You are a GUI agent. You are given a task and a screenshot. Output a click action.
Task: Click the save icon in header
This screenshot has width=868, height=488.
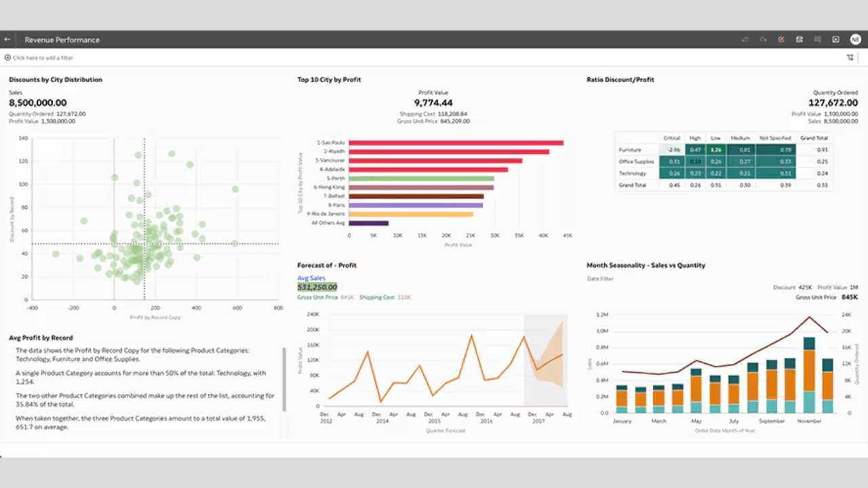coord(800,39)
